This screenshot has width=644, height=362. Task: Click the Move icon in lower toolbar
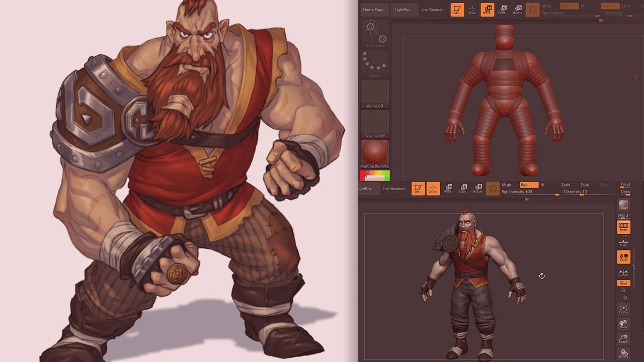point(447,189)
